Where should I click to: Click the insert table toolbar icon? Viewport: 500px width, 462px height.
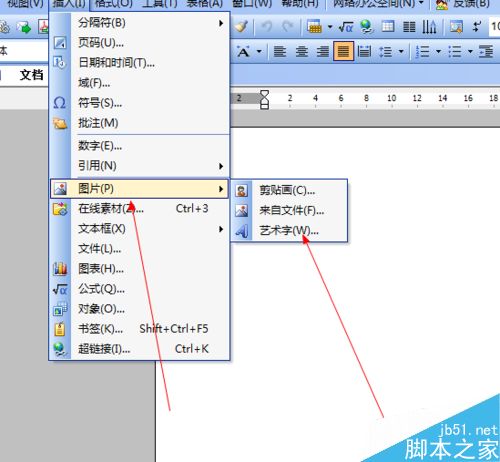[388, 27]
